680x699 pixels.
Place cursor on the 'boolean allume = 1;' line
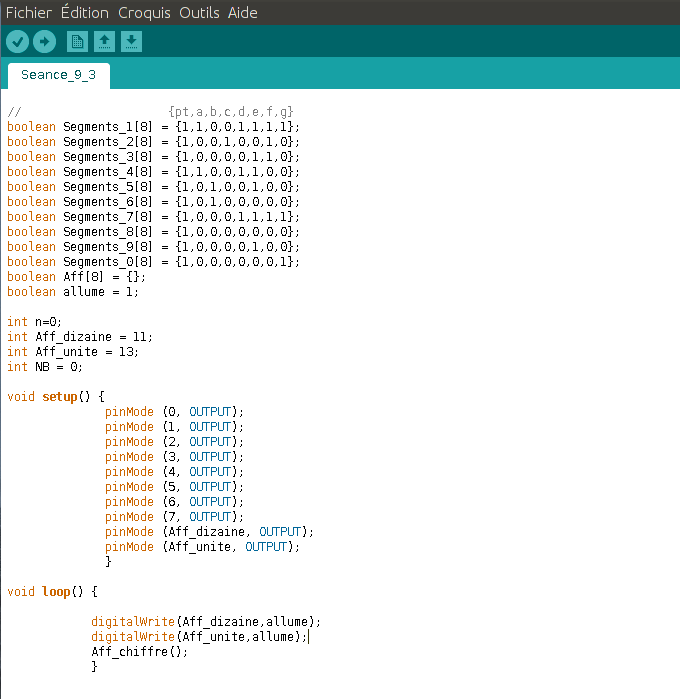[73, 292]
